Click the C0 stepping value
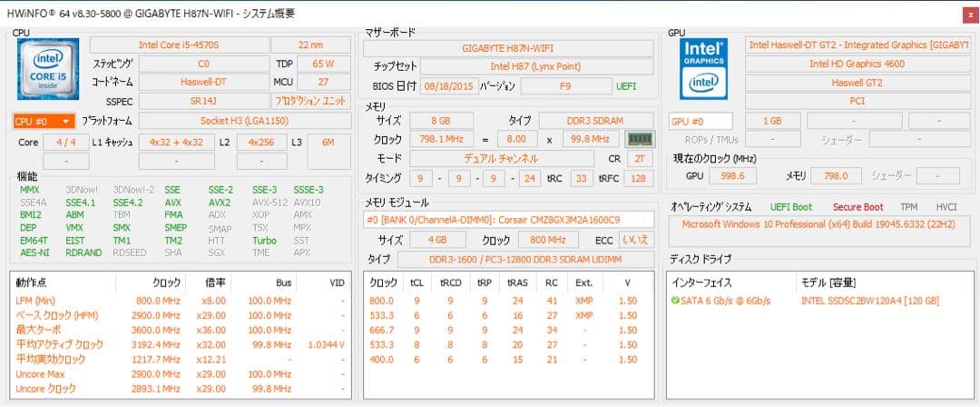 (x=204, y=64)
